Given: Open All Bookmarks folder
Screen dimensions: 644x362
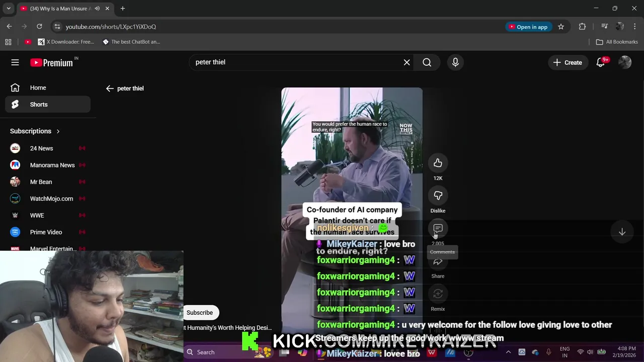Looking at the screenshot, I should point(617,42).
